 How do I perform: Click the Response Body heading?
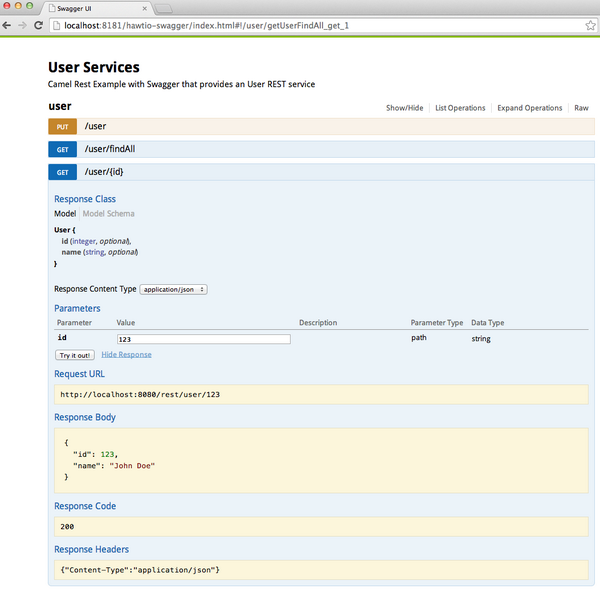coord(85,417)
